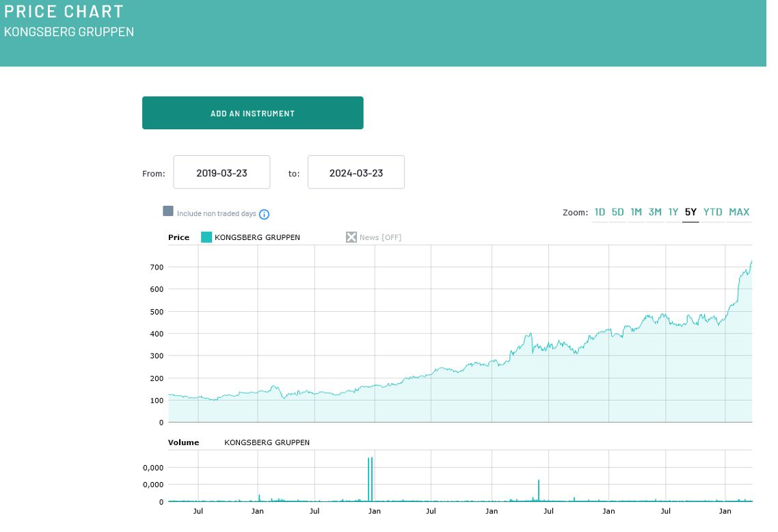
Task: Click the PRICE CHART heading
Action: click(64, 12)
